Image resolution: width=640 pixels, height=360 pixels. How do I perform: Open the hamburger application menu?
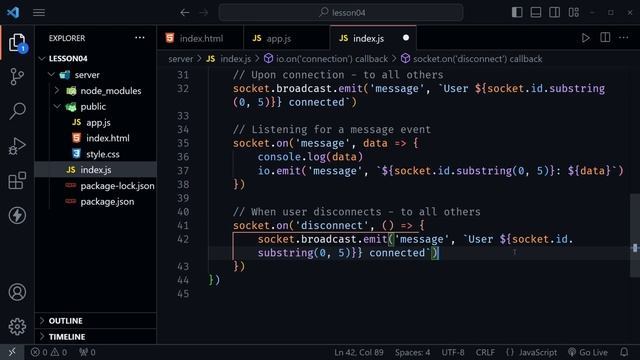[39, 13]
